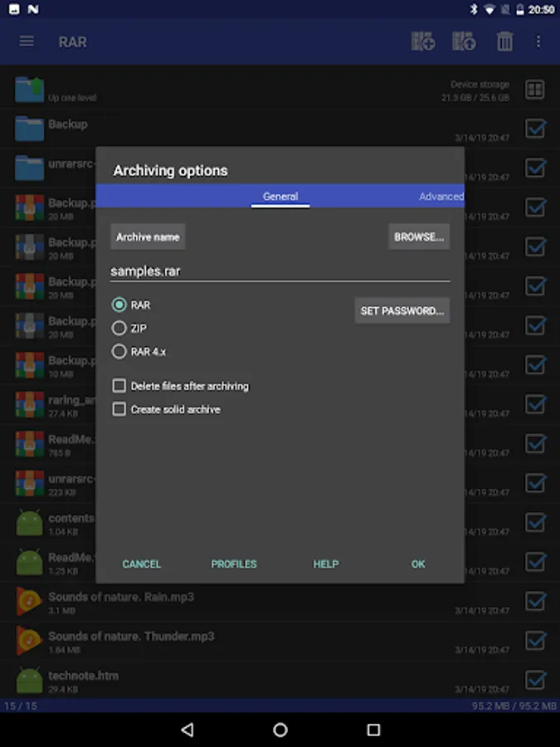Open the PROFILES option

234,564
